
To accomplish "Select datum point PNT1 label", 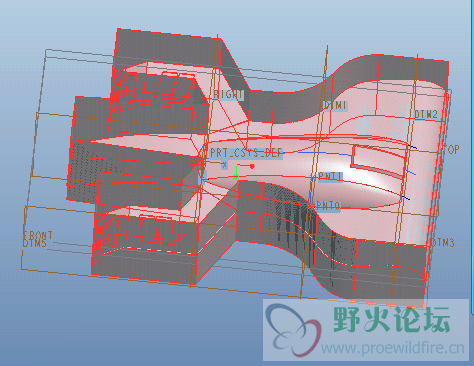I will pyautogui.click(x=330, y=176).
